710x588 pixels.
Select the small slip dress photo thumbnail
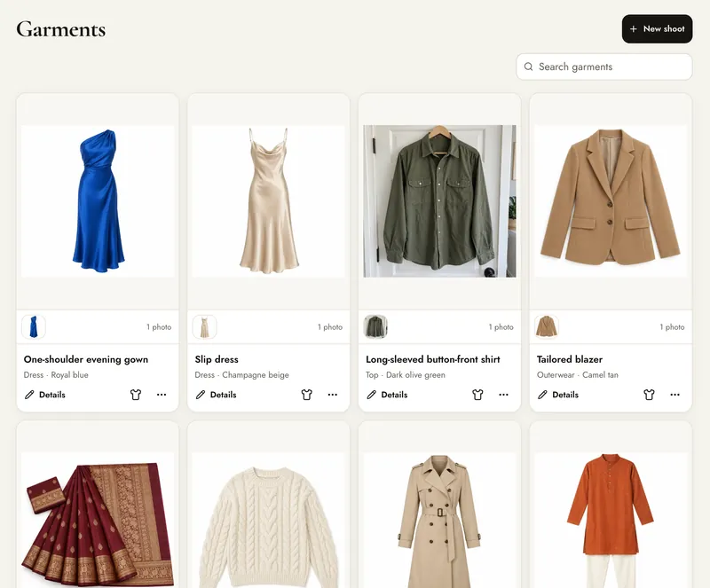tap(205, 327)
